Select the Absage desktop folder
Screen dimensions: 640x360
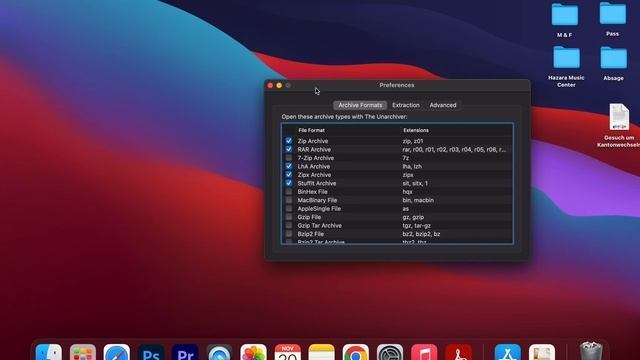[613, 58]
